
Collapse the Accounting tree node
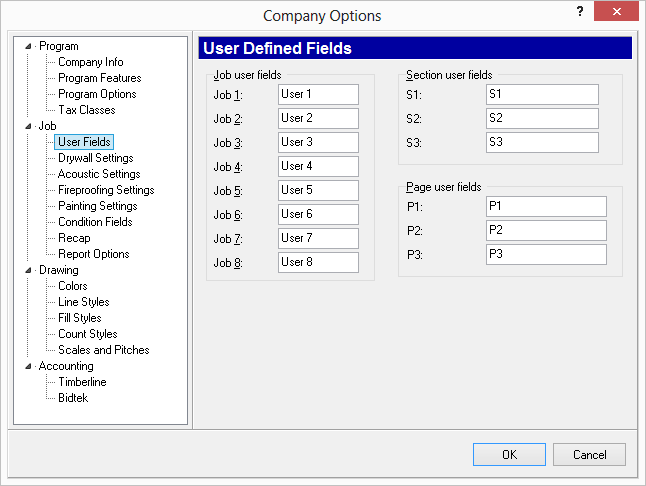click(x=28, y=366)
